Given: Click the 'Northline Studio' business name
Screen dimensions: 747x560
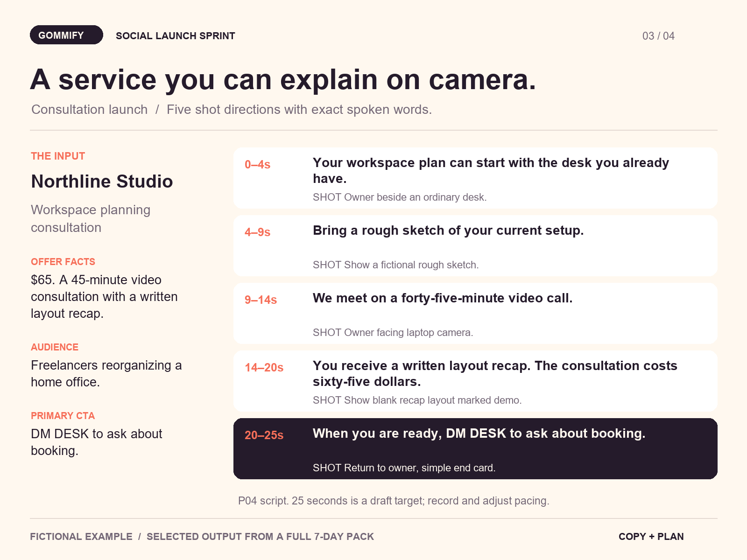Looking at the screenshot, I should click(102, 182).
